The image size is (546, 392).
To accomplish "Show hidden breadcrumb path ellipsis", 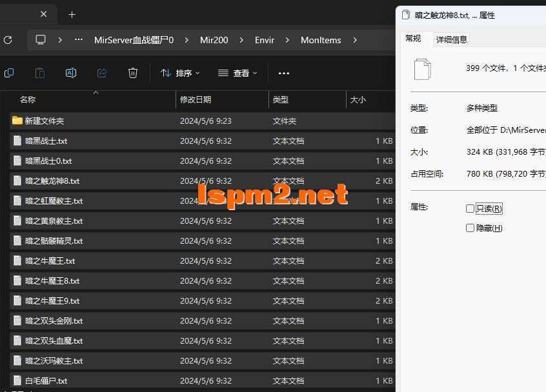I will [79, 40].
